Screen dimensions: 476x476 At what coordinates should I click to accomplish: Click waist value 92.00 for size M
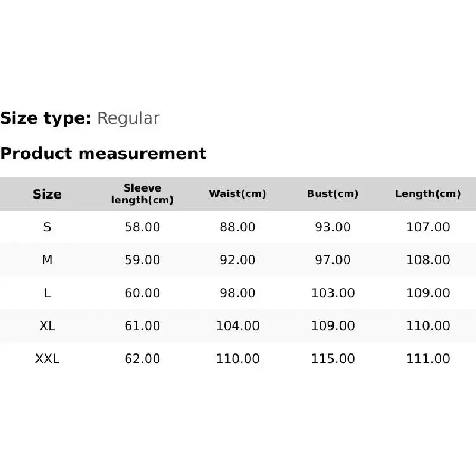[x=237, y=260]
